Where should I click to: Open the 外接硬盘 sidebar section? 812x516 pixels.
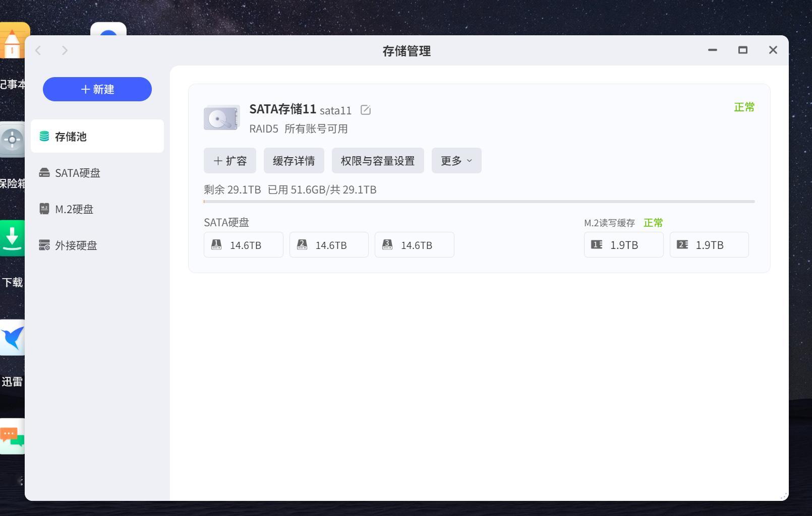(x=97, y=245)
